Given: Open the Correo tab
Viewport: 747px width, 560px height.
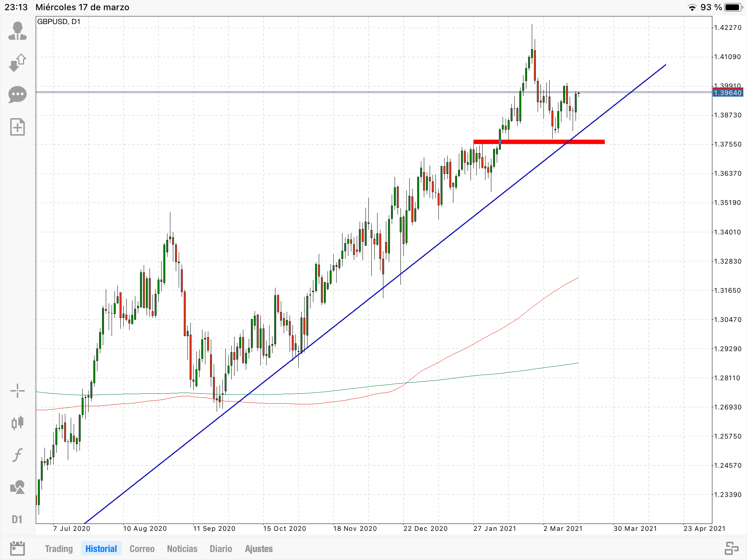Looking at the screenshot, I should (x=142, y=549).
